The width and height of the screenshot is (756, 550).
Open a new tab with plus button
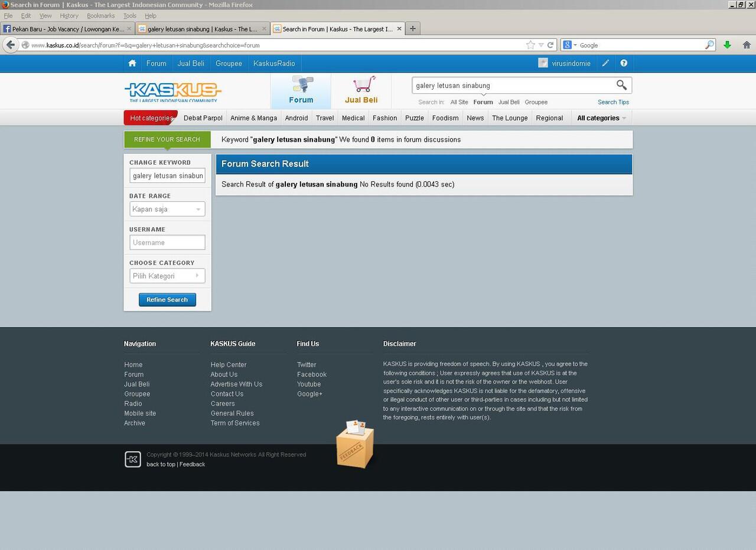click(413, 28)
